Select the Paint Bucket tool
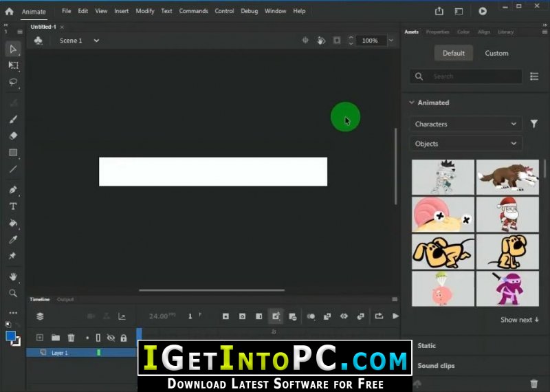550x392 pixels. pyautogui.click(x=13, y=224)
